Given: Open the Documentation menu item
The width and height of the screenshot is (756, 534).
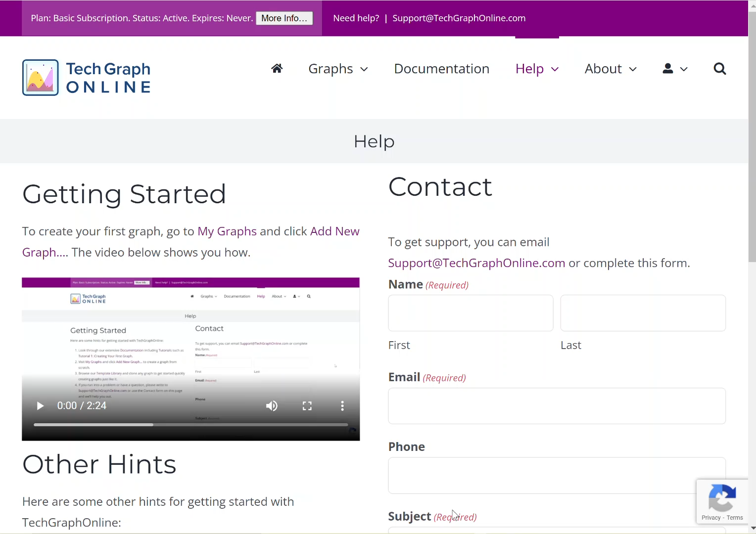Looking at the screenshot, I should (x=441, y=69).
